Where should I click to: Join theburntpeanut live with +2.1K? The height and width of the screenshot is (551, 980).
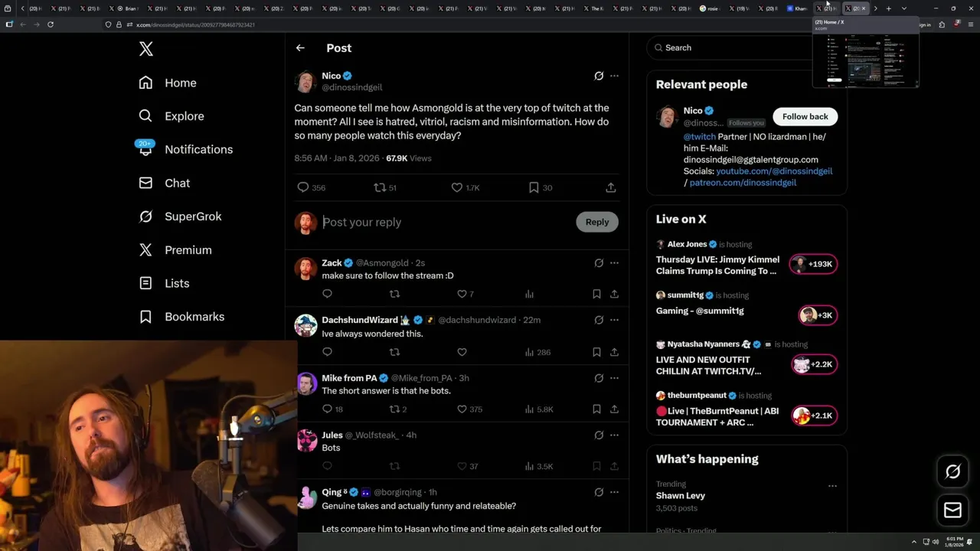click(x=814, y=416)
